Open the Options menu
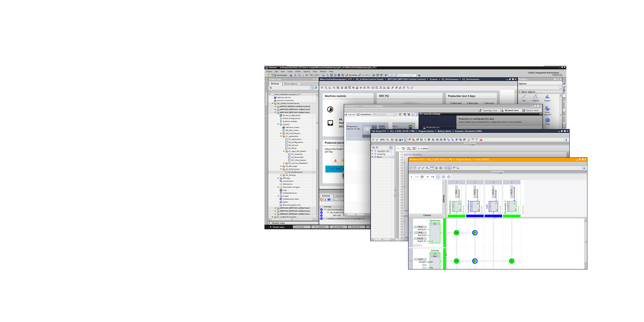 (307, 71)
